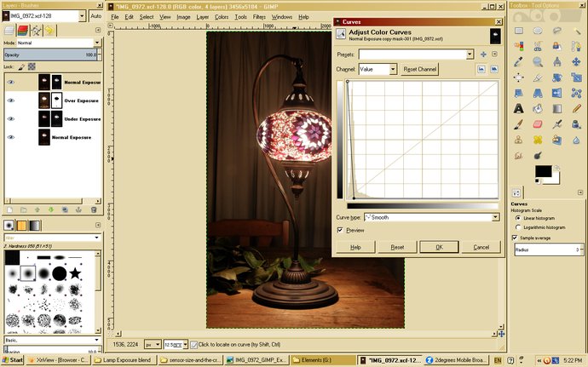Select the Move tool

point(518,77)
